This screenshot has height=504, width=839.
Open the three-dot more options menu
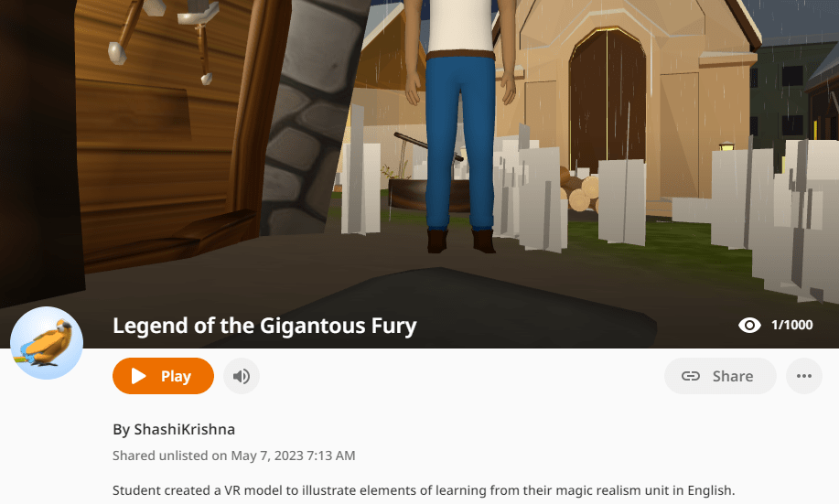(x=804, y=376)
